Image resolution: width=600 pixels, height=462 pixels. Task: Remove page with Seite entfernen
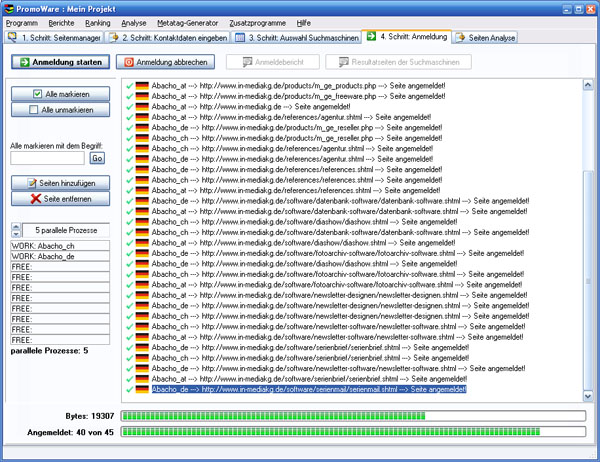coord(60,199)
